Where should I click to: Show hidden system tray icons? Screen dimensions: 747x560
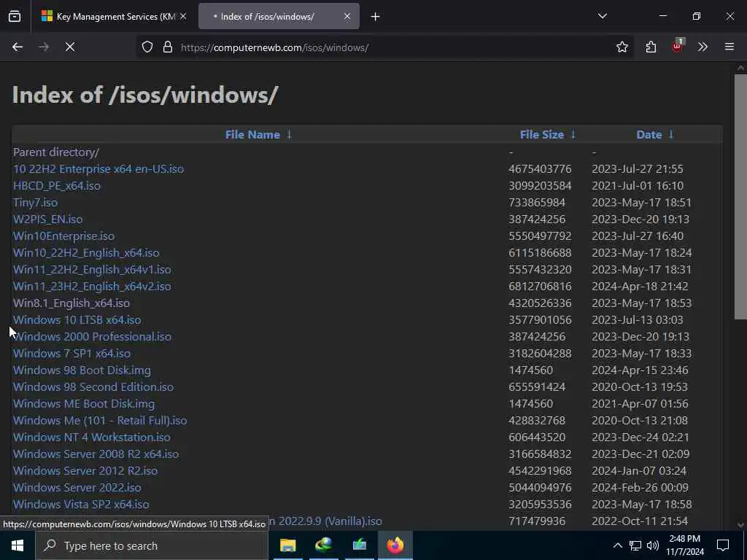pyautogui.click(x=617, y=545)
